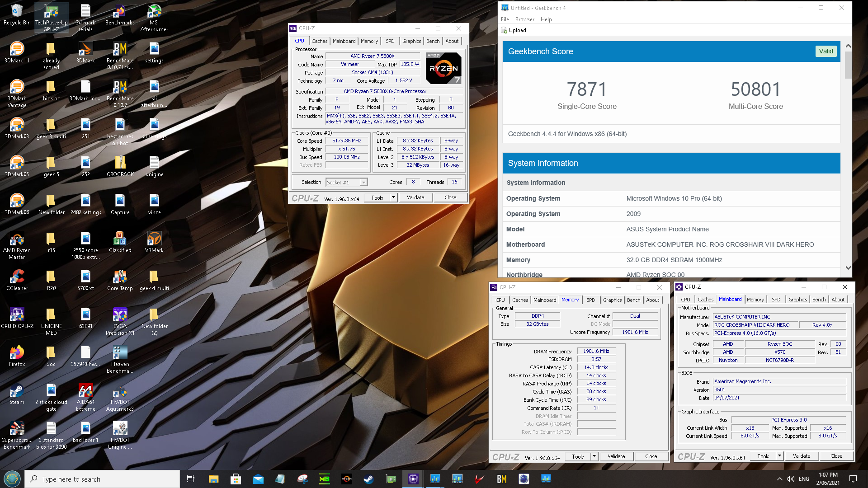
Task: Click Close in the Mainboard window
Action: pyautogui.click(x=836, y=456)
